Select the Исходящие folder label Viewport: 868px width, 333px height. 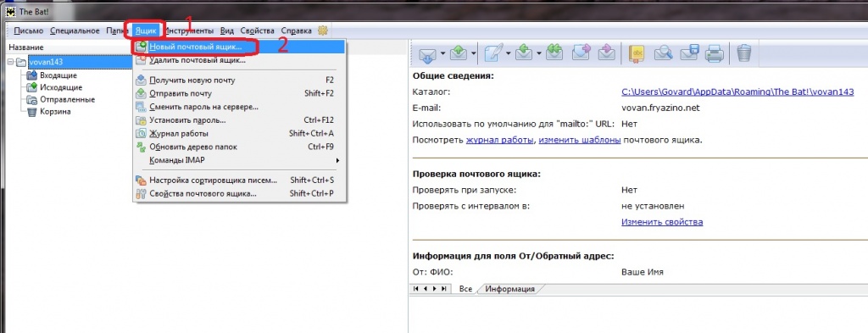(x=61, y=87)
